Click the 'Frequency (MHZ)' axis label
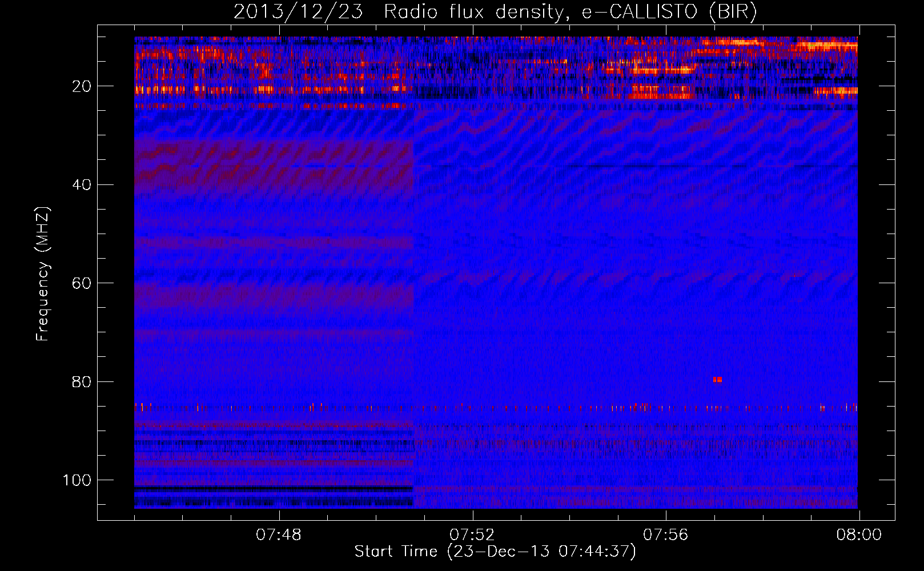Viewport: 924px width, 571px height. [43, 274]
